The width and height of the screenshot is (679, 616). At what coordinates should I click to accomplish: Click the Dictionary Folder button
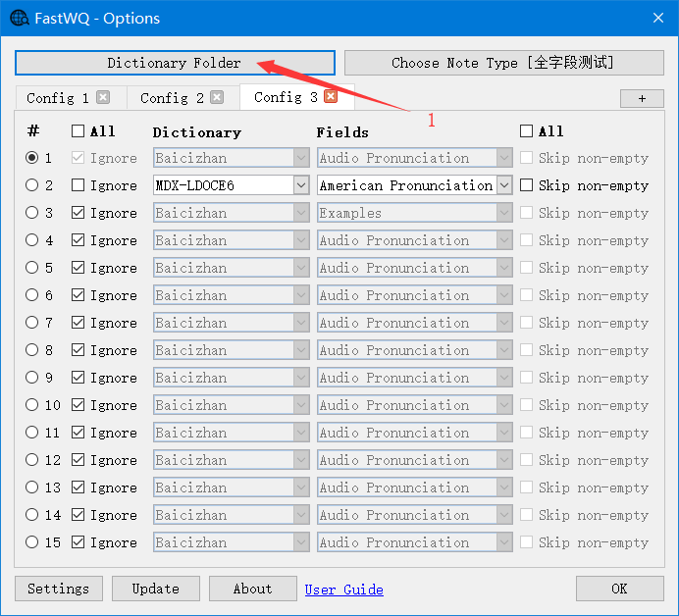(x=175, y=63)
